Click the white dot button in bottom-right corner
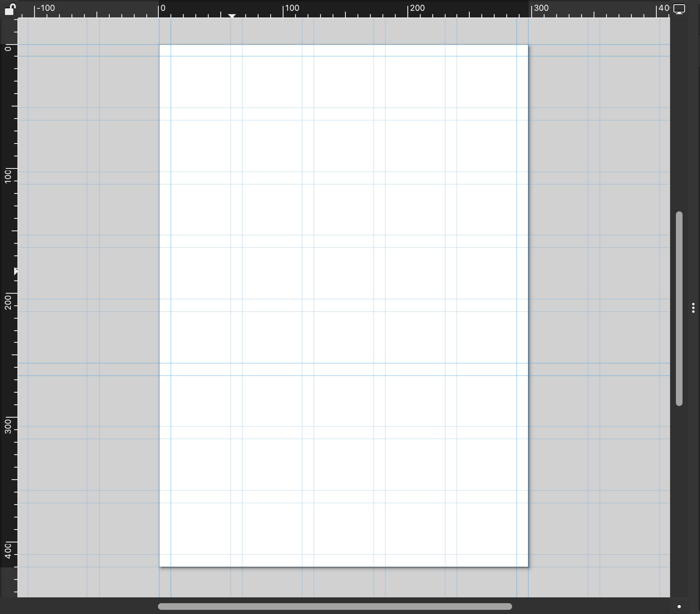700x614 pixels. (679, 607)
